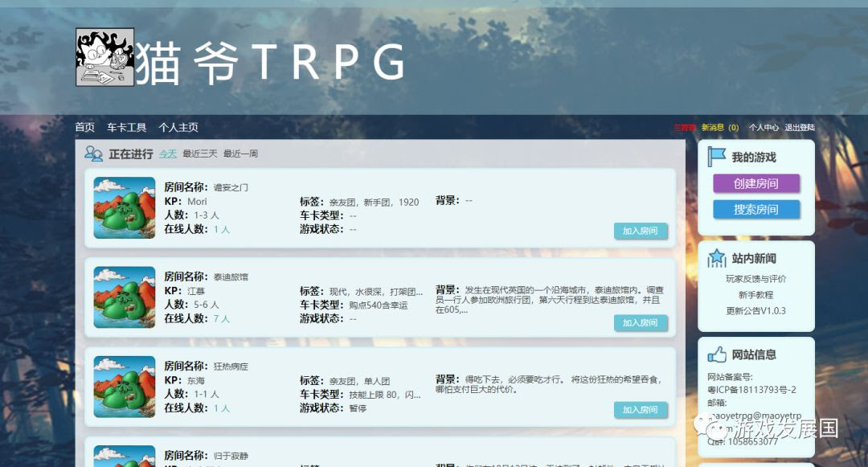The height and width of the screenshot is (467, 868).
Task: Click the 正在进行 section heading
Action: [x=131, y=154]
